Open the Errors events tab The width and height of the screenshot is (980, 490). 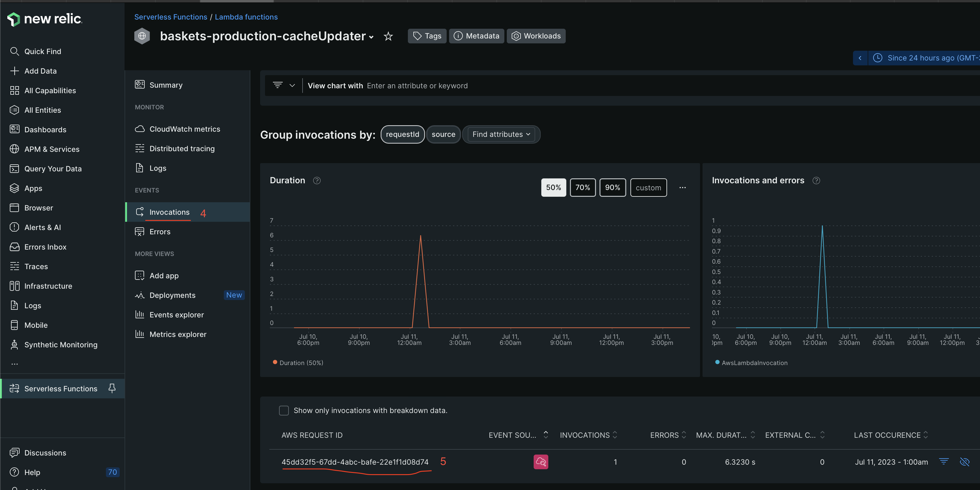click(160, 232)
